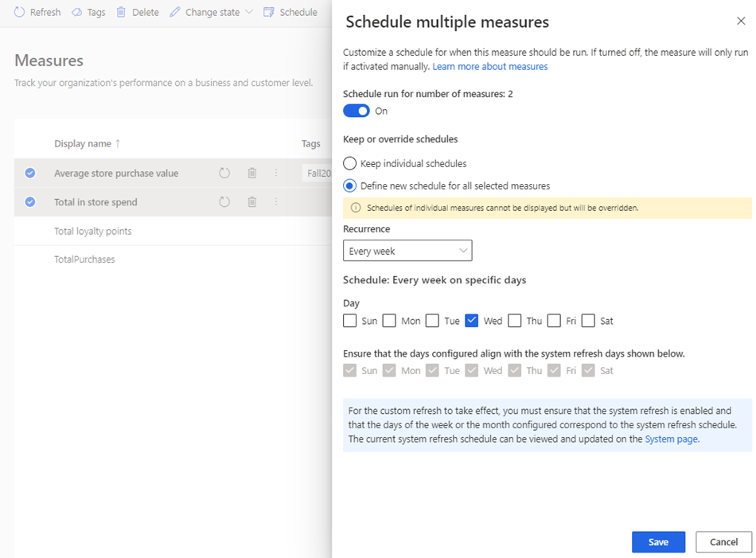The width and height of the screenshot is (756, 558).
Task: Check the Mon day checkbox
Action: tap(389, 320)
